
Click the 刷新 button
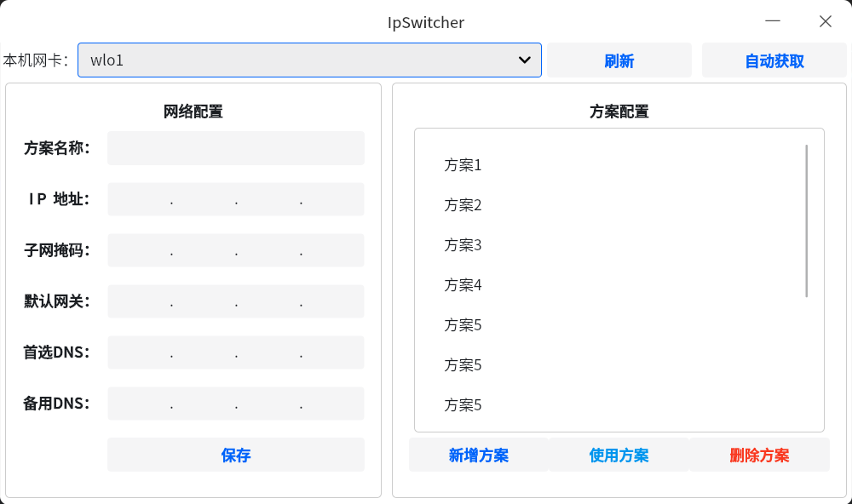pos(619,60)
